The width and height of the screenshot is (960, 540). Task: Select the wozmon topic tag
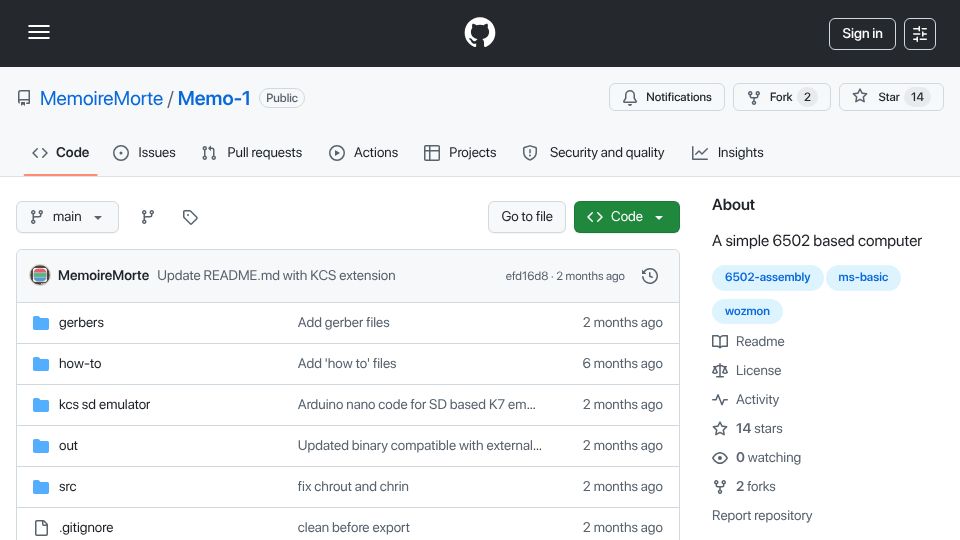[747, 311]
